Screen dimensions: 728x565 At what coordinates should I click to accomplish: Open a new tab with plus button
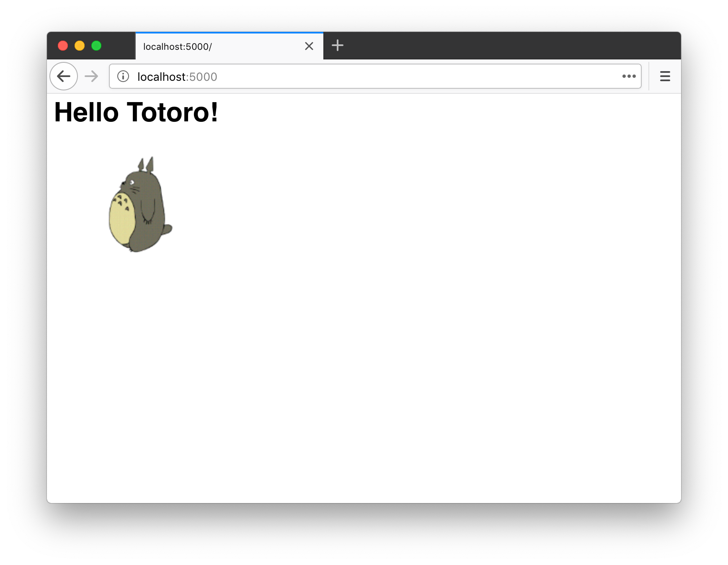[337, 45]
